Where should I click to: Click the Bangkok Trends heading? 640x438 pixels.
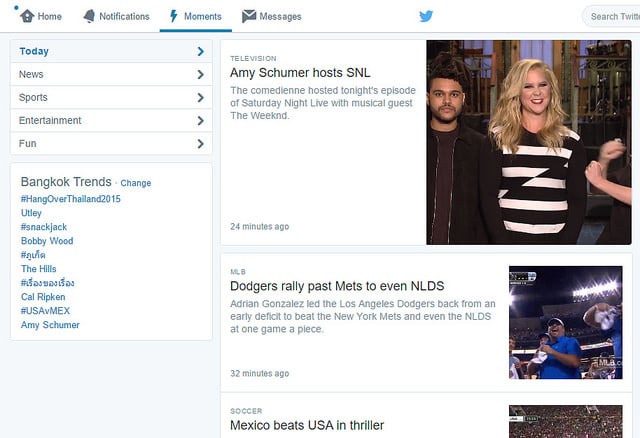(66, 182)
